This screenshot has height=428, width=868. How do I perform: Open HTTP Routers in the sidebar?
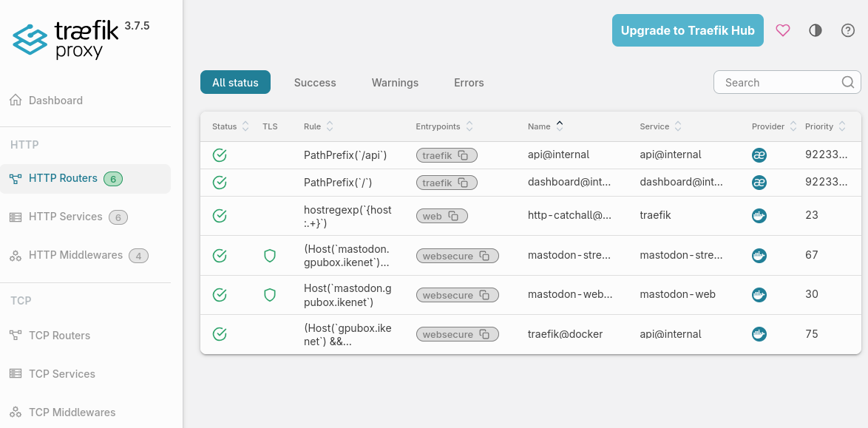coord(85,178)
